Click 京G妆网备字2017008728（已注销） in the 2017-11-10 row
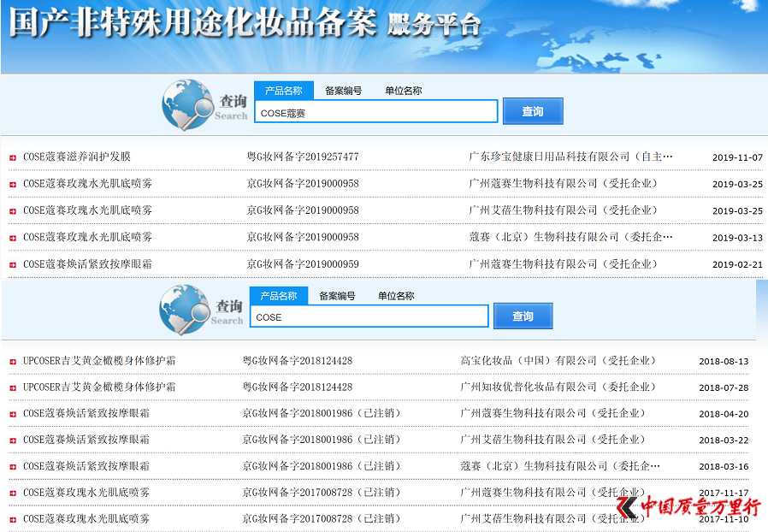Screen dimensions: 768x532 click(322, 519)
